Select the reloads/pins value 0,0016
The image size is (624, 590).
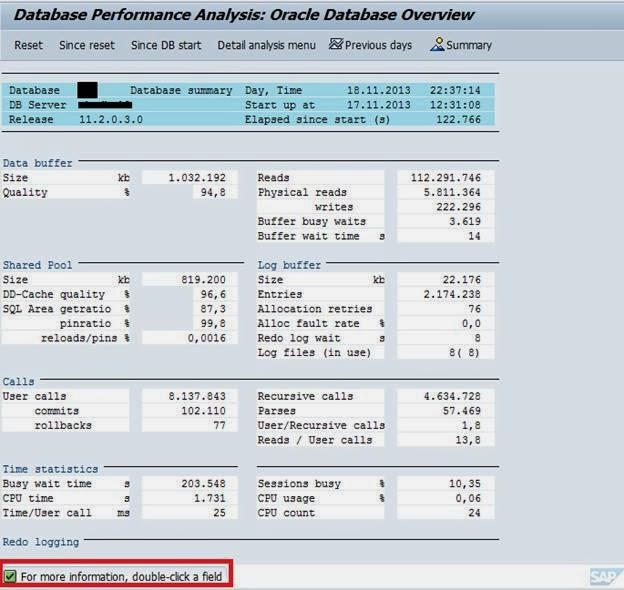coord(207,338)
